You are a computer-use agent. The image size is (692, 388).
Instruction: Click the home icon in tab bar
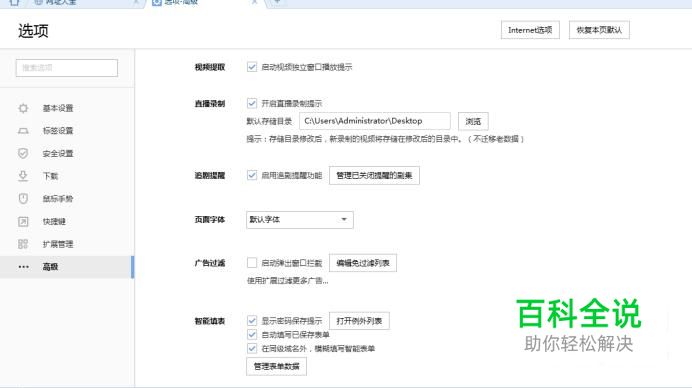pyautogui.click(x=14, y=2)
